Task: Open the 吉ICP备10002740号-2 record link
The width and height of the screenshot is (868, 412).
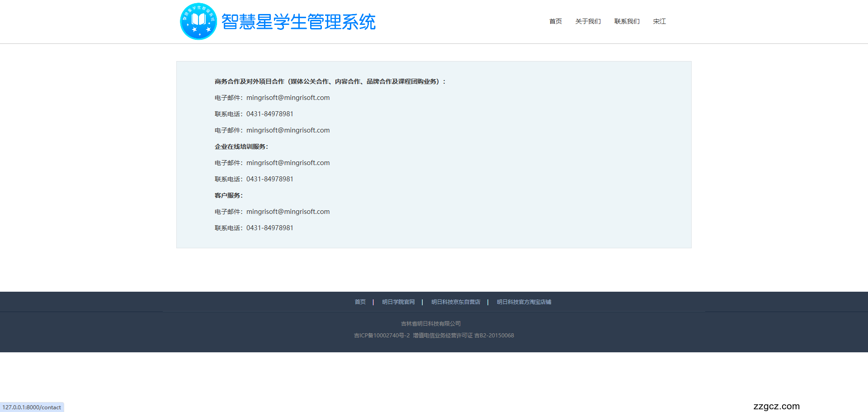Action: tap(382, 335)
